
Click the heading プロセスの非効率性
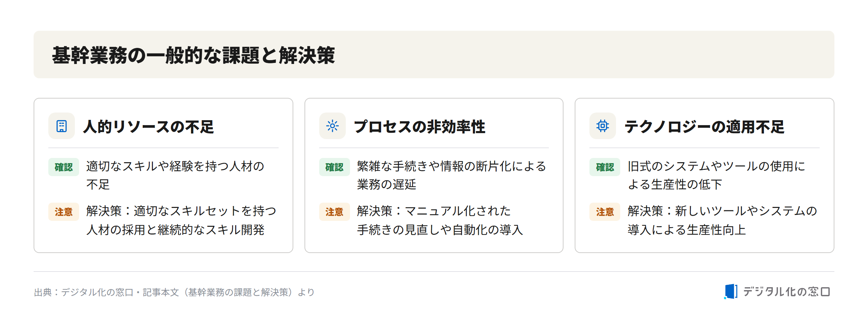(x=419, y=127)
